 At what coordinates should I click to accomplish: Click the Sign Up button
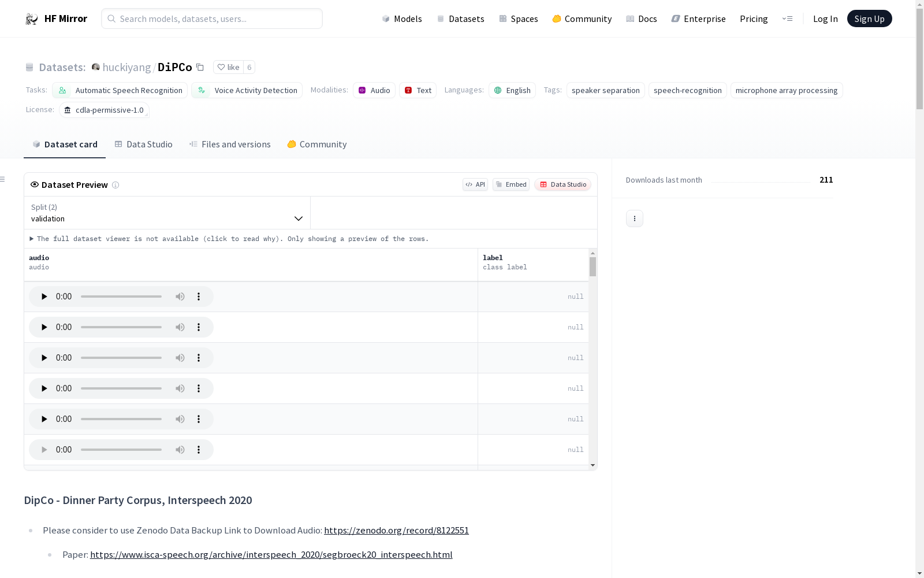click(869, 18)
